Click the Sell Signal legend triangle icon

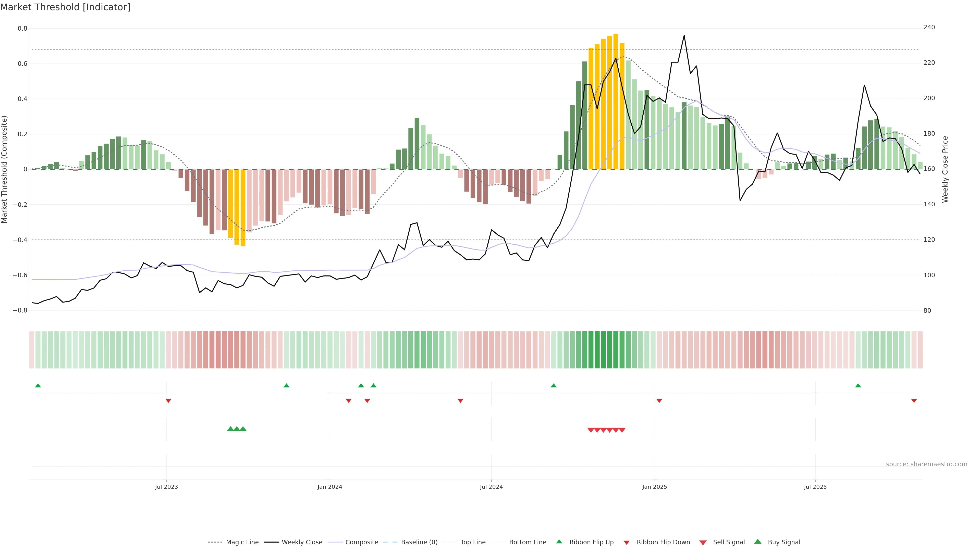click(703, 543)
